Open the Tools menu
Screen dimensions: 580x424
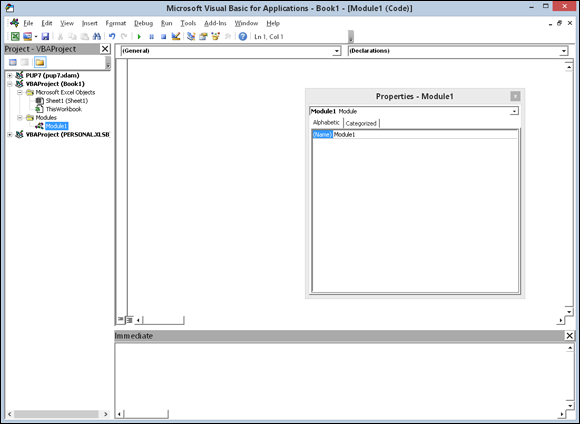(188, 23)
